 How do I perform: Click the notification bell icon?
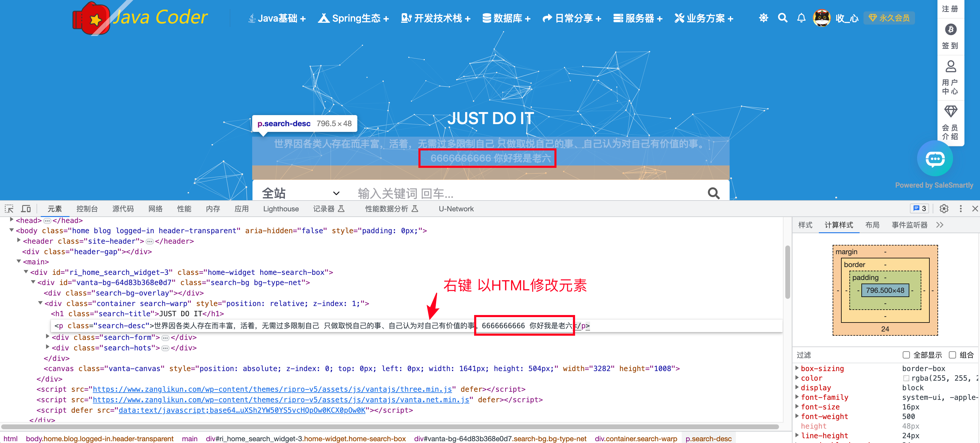coord(801,18)
